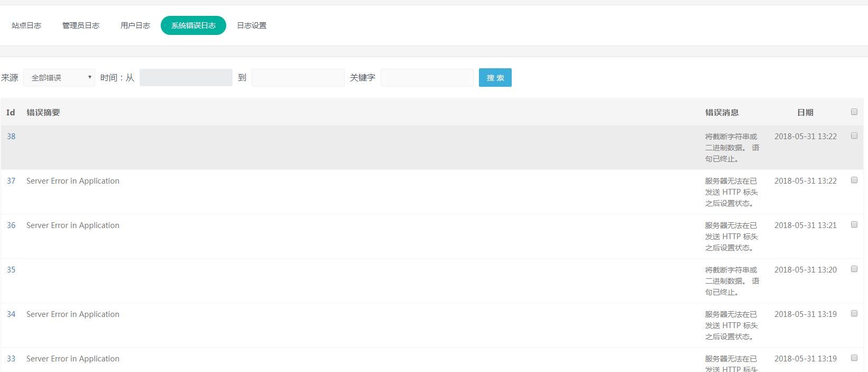Focus the end time 到 field

(298, 78)
